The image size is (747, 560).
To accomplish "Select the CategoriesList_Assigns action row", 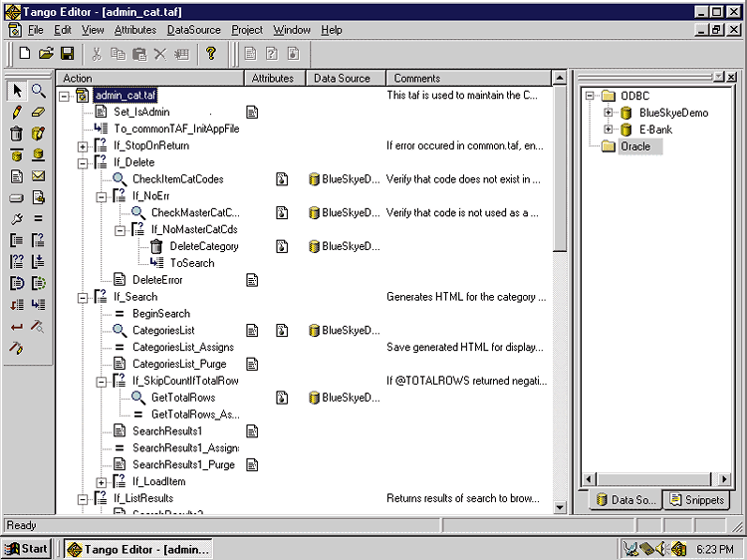I will pos(183,348).
